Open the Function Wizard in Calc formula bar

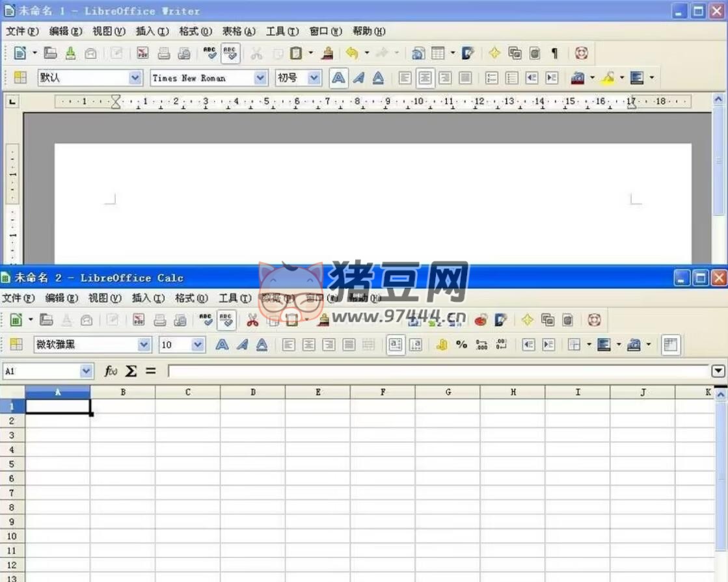pyautogui.click(x=111, y=371)
